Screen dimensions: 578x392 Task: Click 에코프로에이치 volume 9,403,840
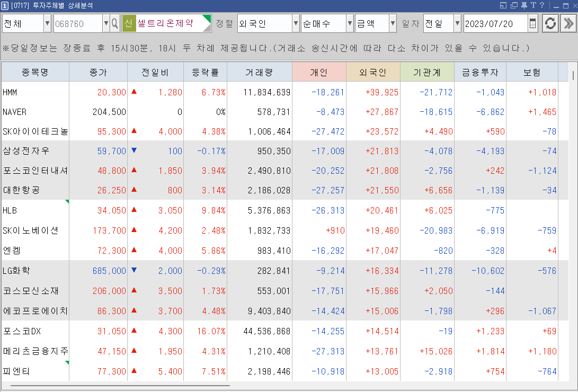coord(269,310)
